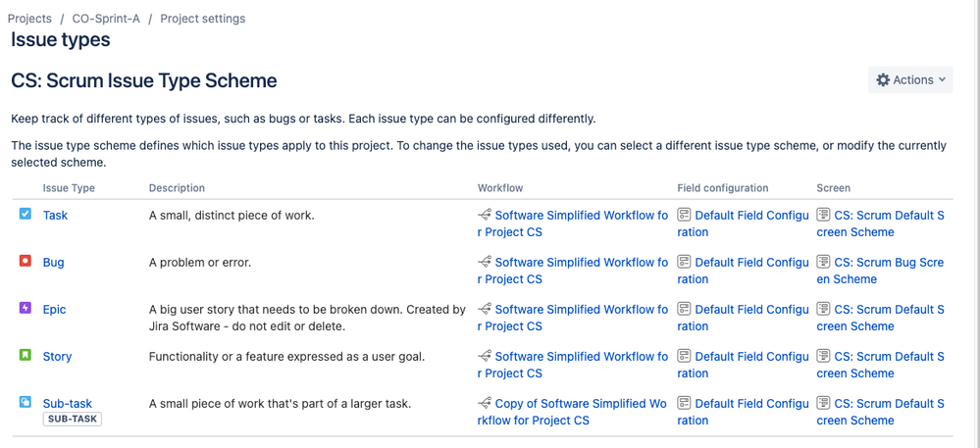Open the CS: Scrum Bug Screen Scheme link
This screenshot has height=448, width=980.
881,271
